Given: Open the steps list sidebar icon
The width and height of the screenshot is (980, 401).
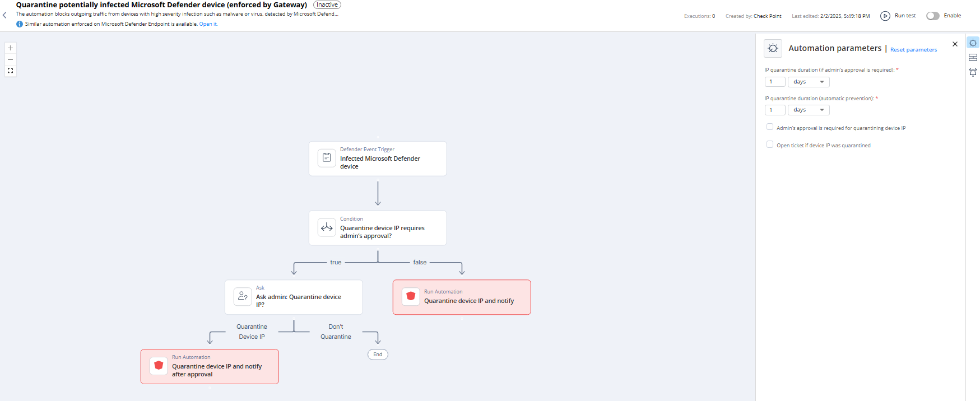Looking at the screenshot, I should (973, 58).
